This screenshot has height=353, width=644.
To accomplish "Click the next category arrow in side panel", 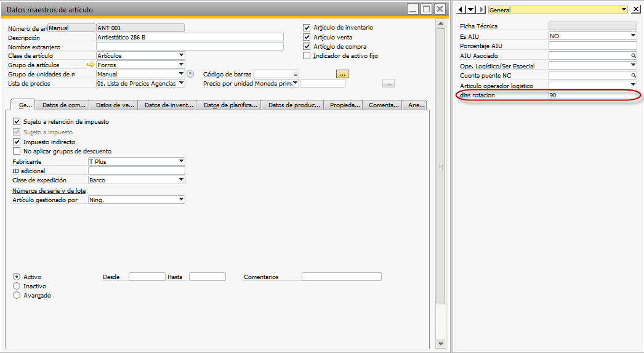I will pyautogui.click(x=471, y=10).
